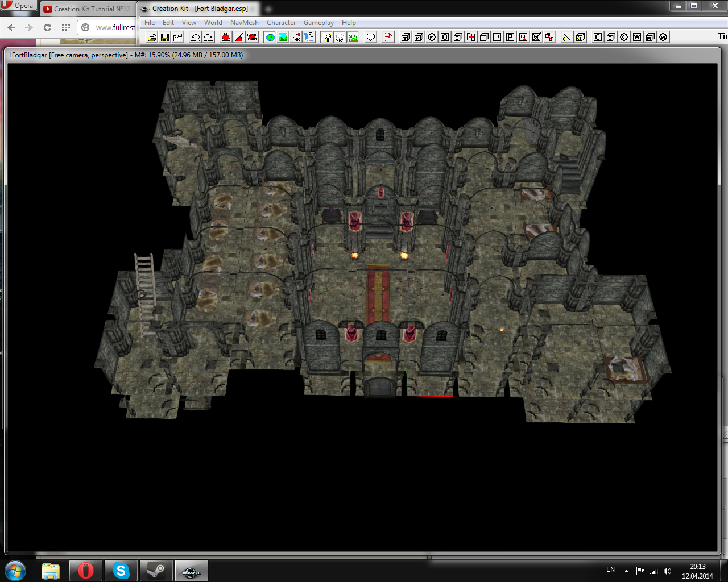Image resolution: width=728 pixels, height=582 pixels.
Task: Go back in the Opera browser
Action: point(11,27)
